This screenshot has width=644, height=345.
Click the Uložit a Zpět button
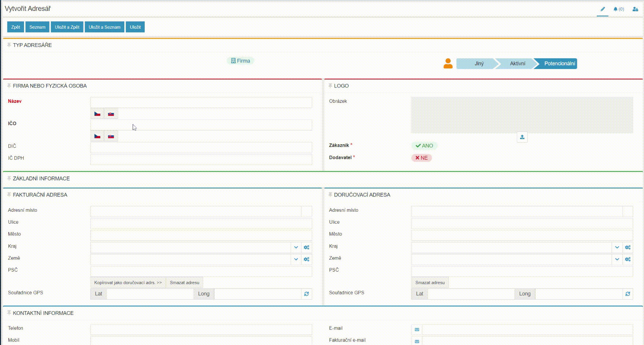tap(67, 27)
